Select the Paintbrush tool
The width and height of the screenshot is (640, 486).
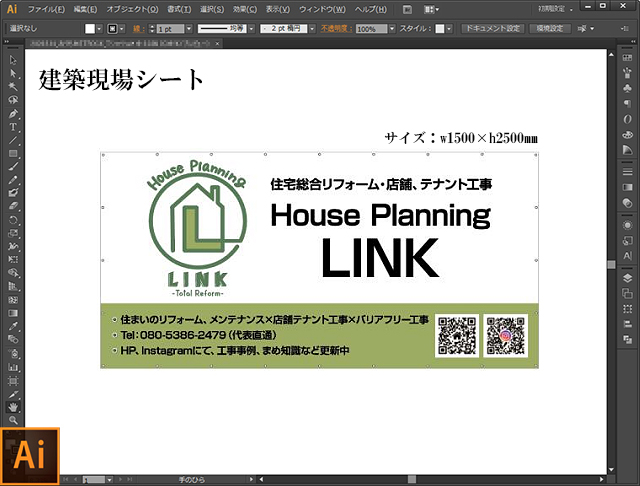coord(13,166)
